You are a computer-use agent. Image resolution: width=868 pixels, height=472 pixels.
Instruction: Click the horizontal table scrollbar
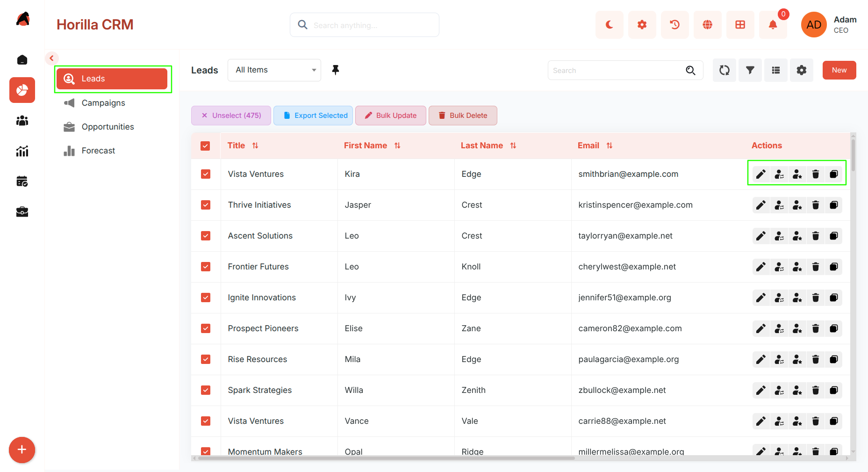coord(386,458)
